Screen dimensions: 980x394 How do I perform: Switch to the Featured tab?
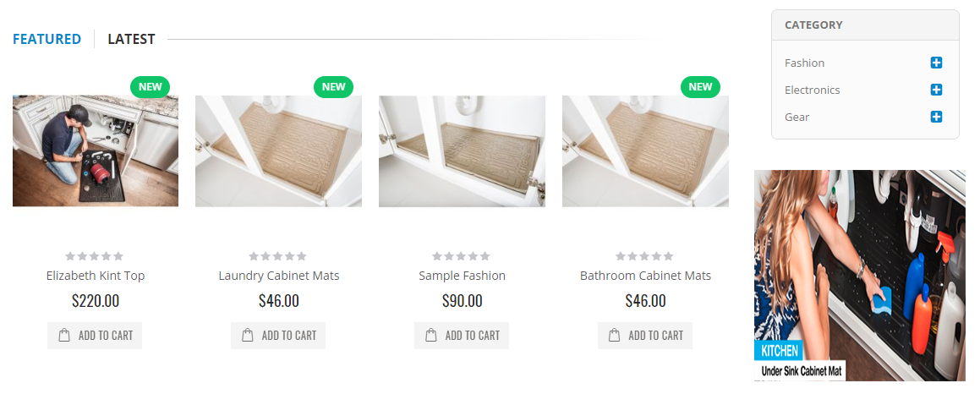coord(47,39)
